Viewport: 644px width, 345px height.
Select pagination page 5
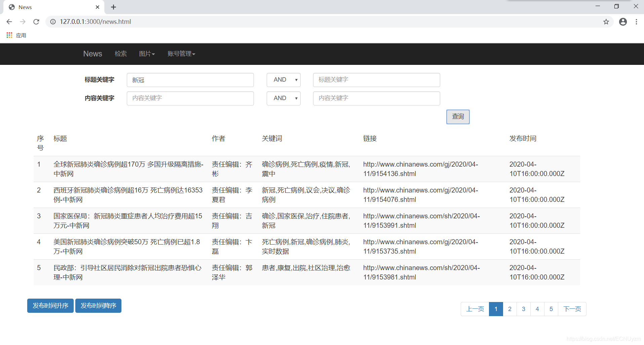pos(551,309)
